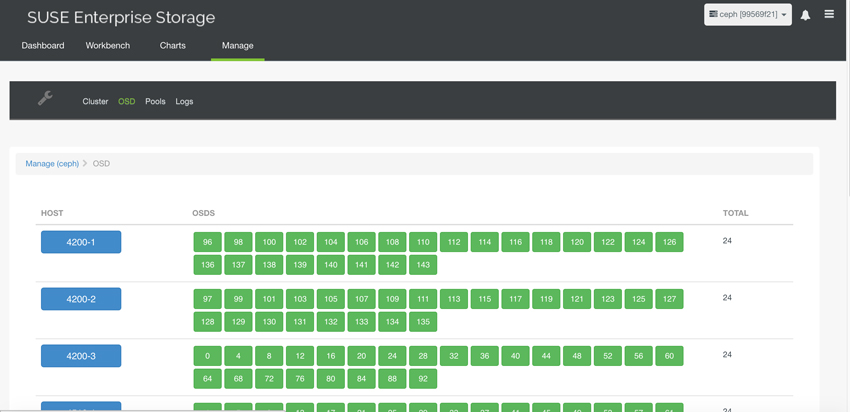Follow the Manage (ceph) breadcrumb link
This screenshot has height=412, width=850.
click(52, 163)
